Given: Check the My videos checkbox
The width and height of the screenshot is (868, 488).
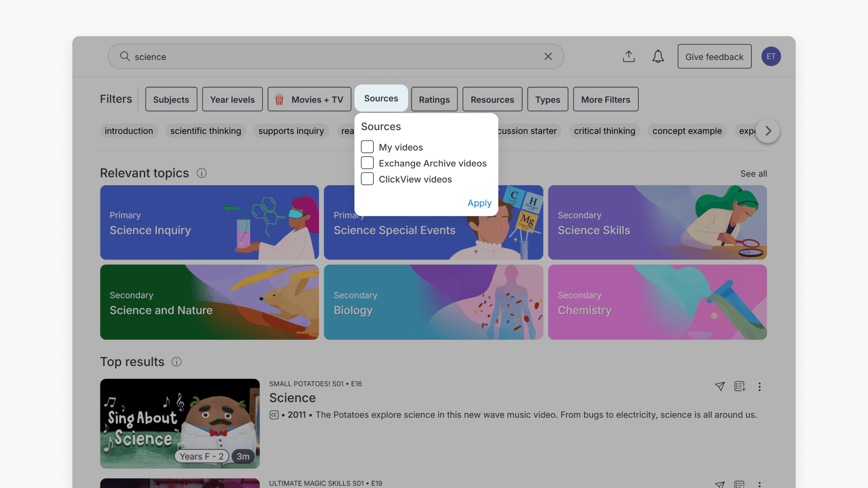Looking at the screenshot, I should [367, 147].
